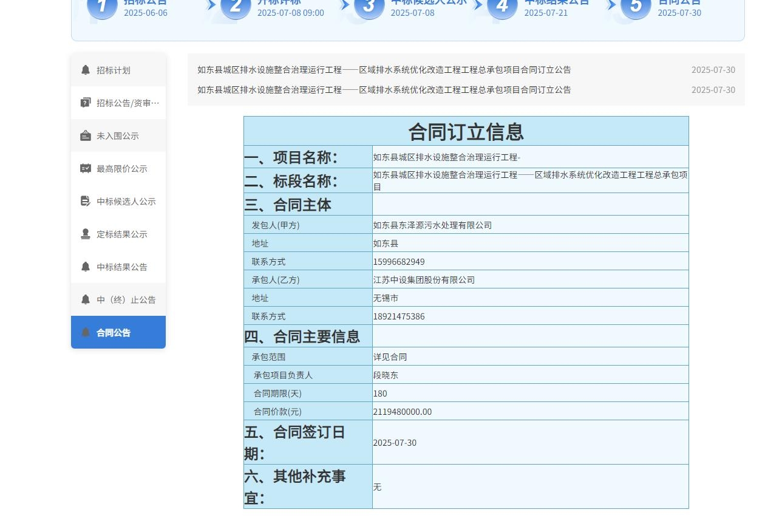Click the value 如东县东泽源污水处理有限公司

(432, 225)
